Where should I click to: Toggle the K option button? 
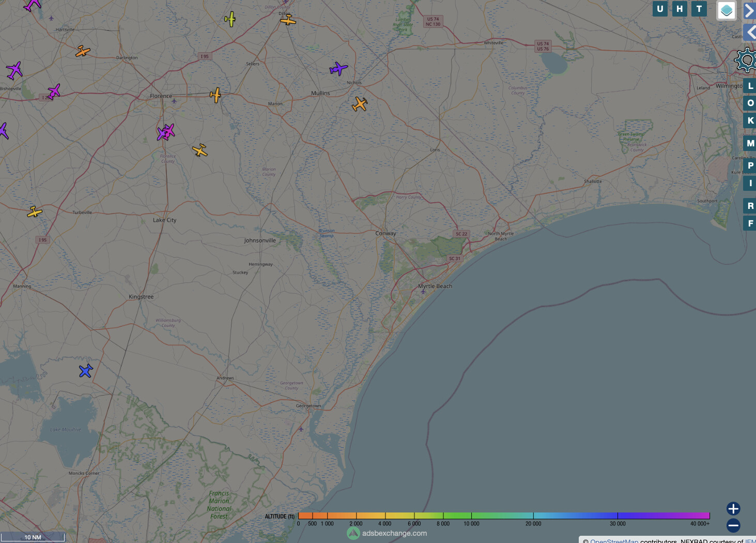tap(750, 120)
